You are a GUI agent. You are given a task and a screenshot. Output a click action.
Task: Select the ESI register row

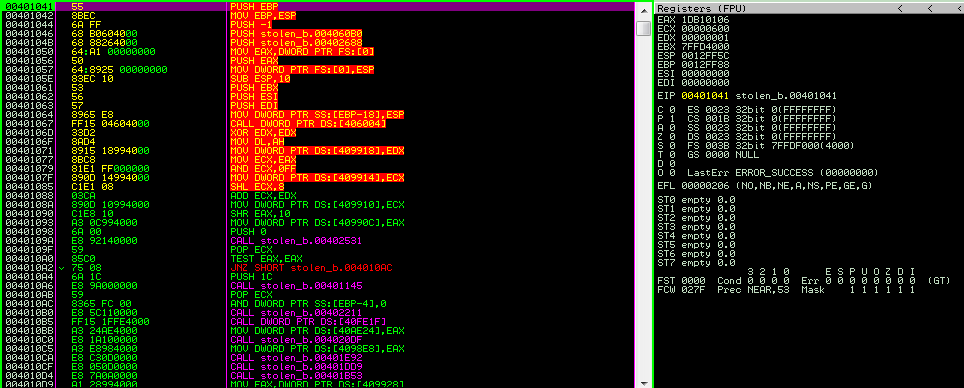pos(693,73)
